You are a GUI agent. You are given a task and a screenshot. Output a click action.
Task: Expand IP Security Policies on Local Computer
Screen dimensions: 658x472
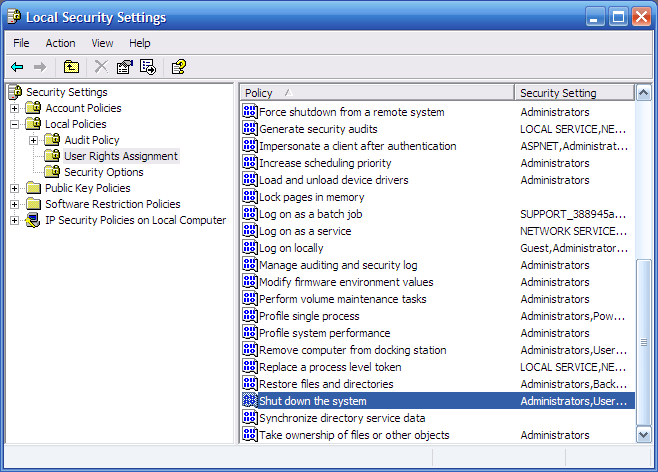[15, 220]
